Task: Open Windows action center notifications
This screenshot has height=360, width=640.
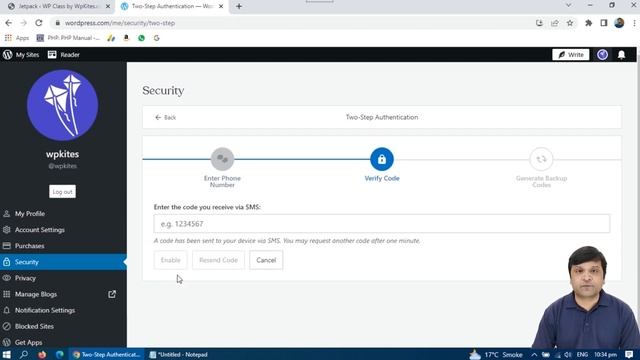Action: click(629, 354)
